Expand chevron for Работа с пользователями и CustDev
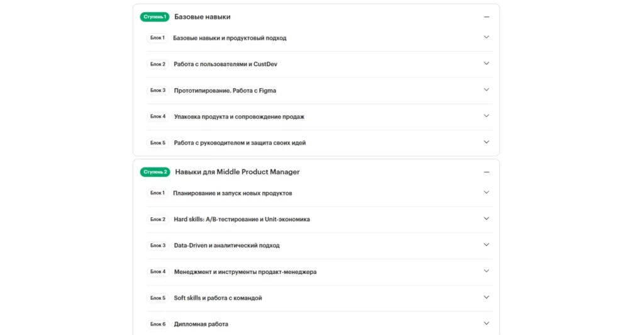The width and height of the screenshot is (644, 335). (486, 64)
